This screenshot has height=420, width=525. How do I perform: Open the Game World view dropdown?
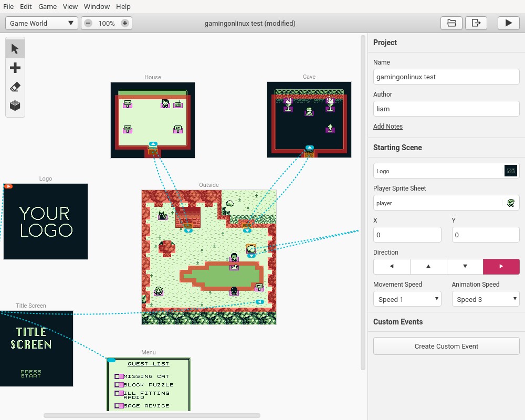coord(41,23)
